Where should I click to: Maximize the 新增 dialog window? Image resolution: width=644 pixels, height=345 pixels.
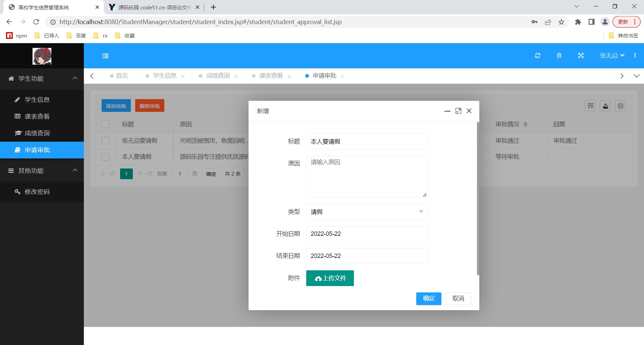(x=458, y=111)
